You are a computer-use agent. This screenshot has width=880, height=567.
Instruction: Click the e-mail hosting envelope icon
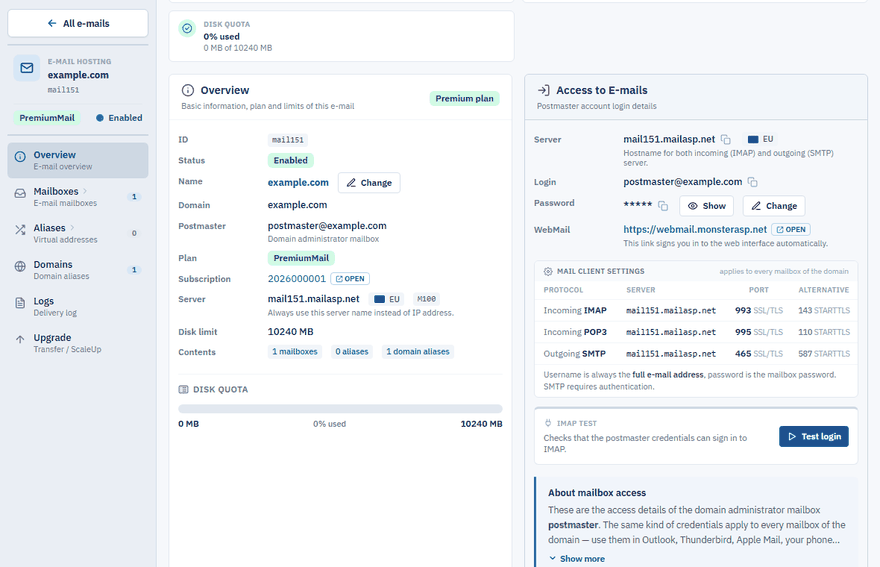[27, 68]
